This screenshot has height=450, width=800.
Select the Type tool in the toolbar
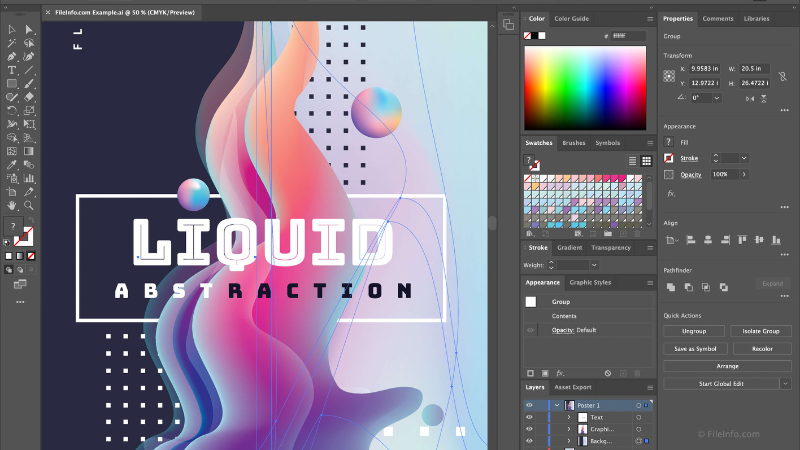point(12,70)
